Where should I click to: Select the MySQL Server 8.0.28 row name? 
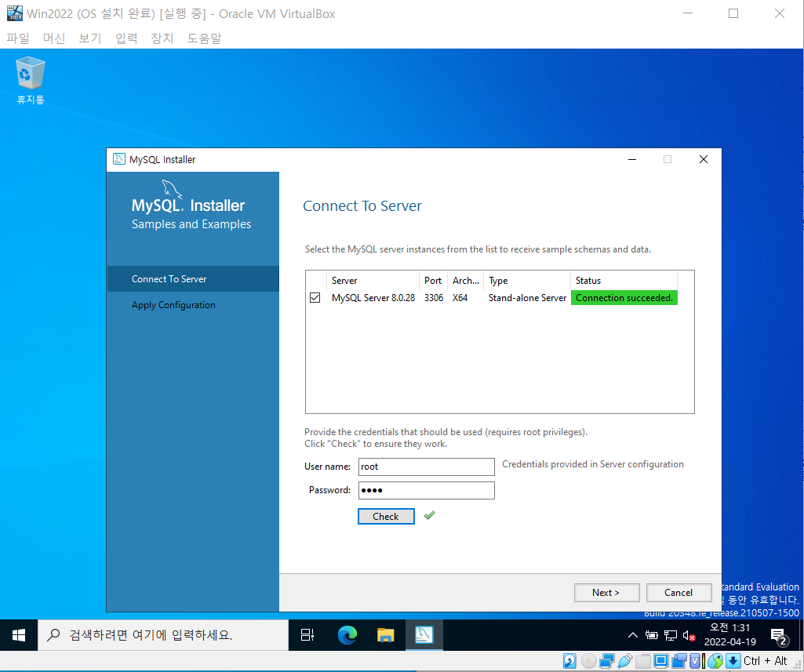373,298
